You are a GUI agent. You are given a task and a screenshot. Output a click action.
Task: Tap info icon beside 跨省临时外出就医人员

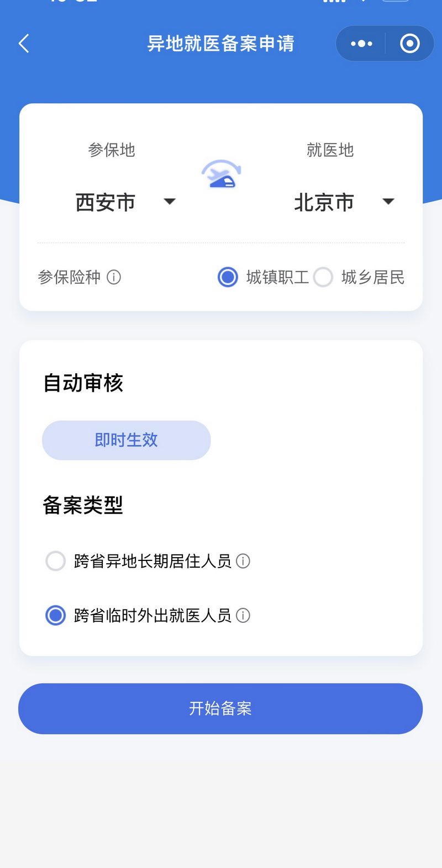(243, 615)
